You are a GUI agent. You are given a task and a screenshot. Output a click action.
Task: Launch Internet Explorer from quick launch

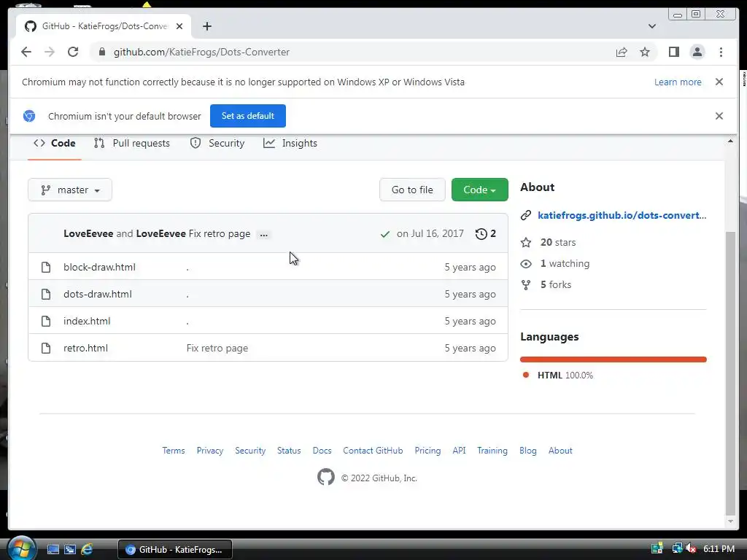click(88, 550)
